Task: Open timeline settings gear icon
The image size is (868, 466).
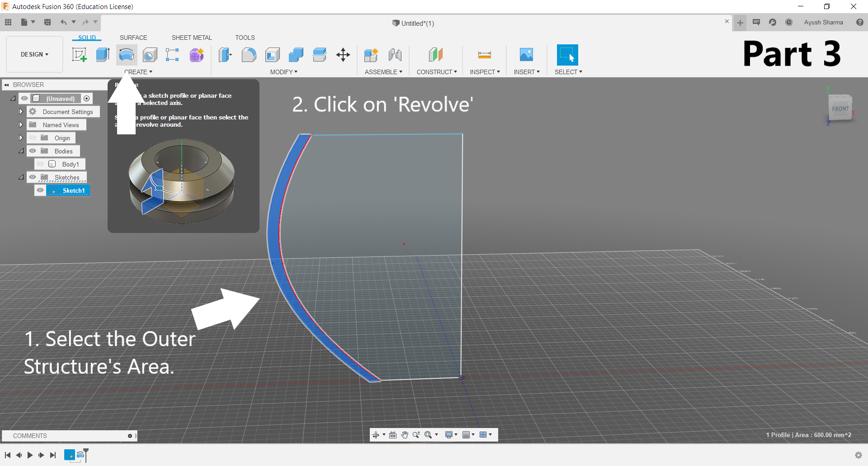Action: [859, 455]
